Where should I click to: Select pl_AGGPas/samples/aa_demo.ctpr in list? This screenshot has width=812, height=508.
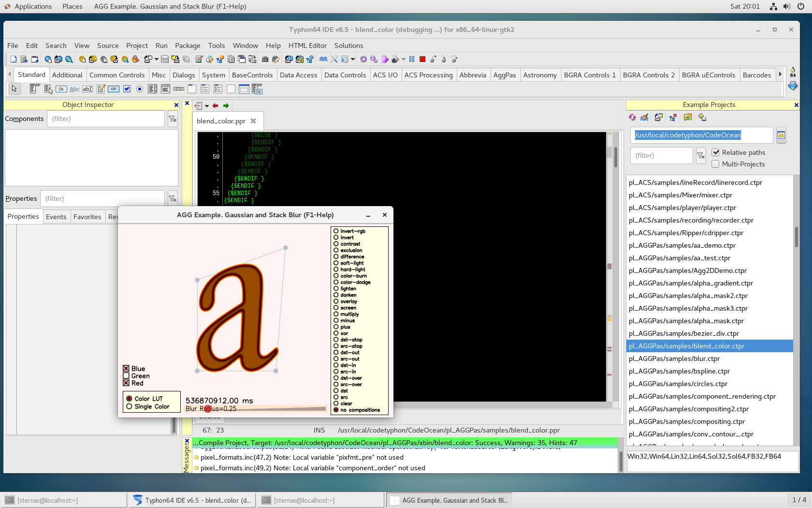[710, 245]
